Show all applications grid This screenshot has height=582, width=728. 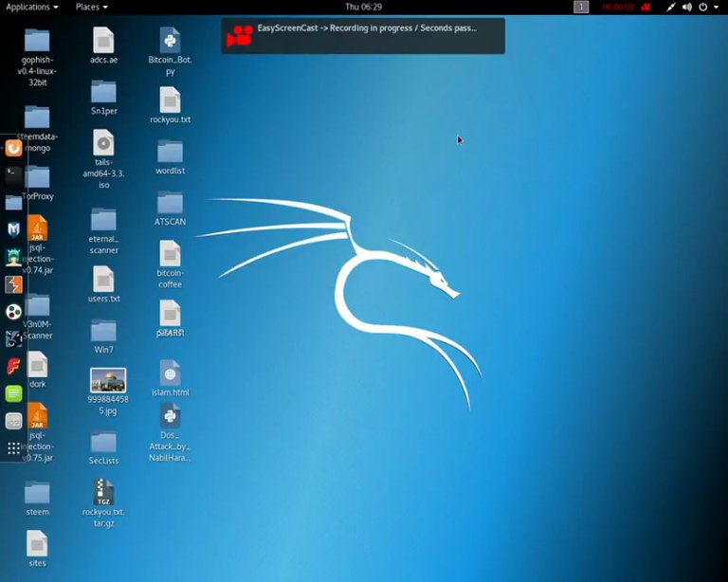click(x=13, y=447)
